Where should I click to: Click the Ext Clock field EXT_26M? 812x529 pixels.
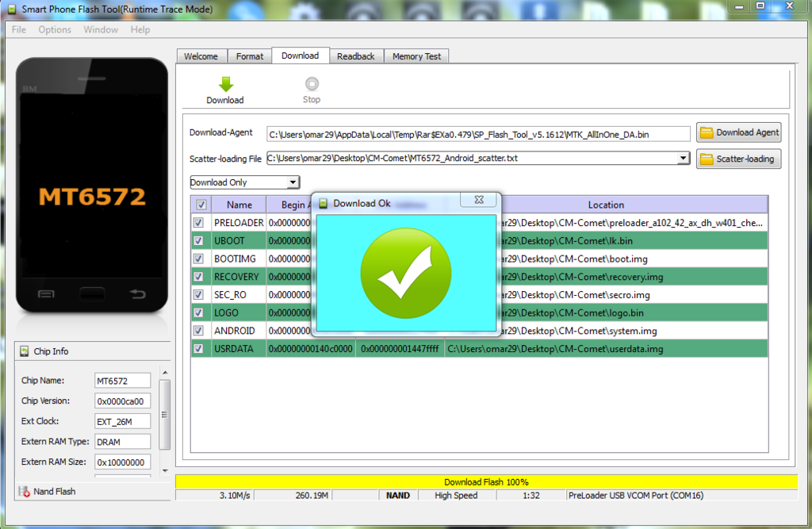click(122, 421)
